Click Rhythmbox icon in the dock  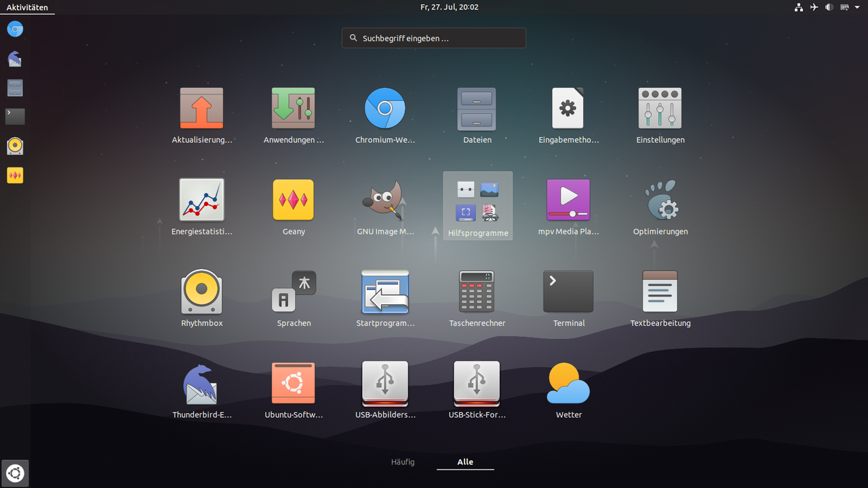pyautogui.click(x=15, y=146)
